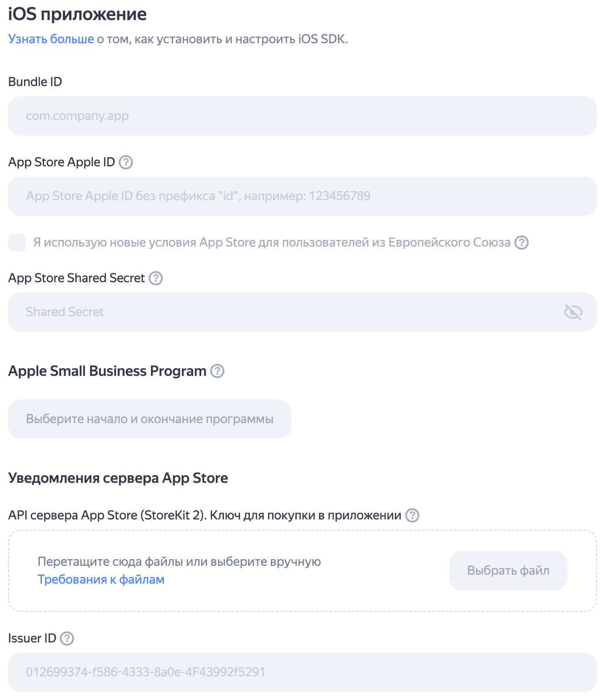
Task: Click the App Store Apple ID input field
Action: 302,196
